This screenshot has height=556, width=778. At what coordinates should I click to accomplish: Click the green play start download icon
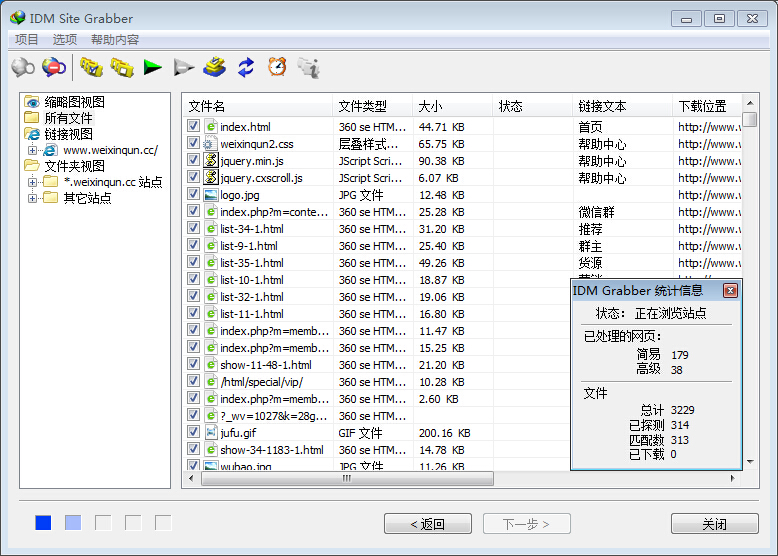click(153, 67)
